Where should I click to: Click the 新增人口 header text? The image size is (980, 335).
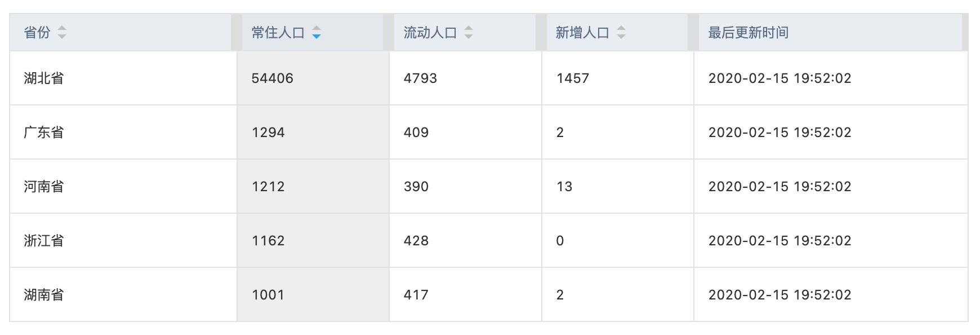click(x=582, y=33)
